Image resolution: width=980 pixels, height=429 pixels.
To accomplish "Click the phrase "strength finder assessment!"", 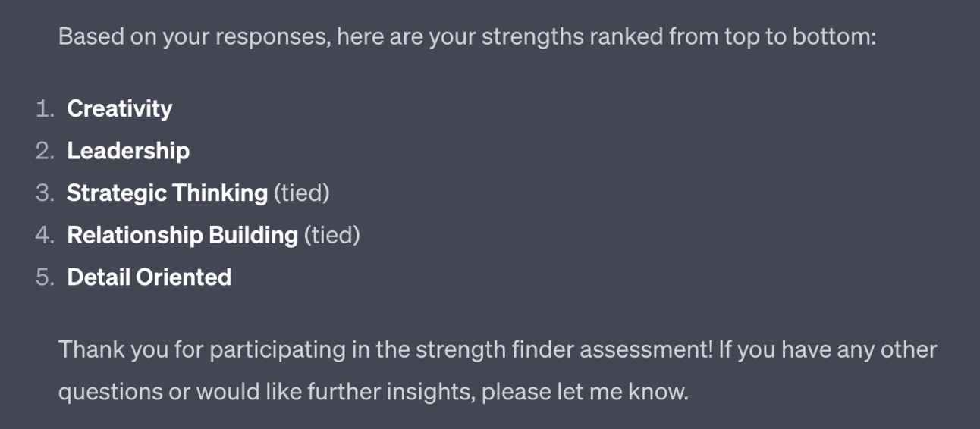I will pyautogui.click(x=564, y=349).
